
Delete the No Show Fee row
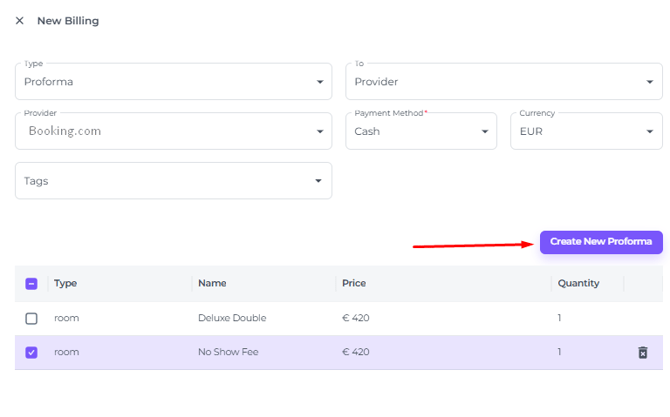642,352
